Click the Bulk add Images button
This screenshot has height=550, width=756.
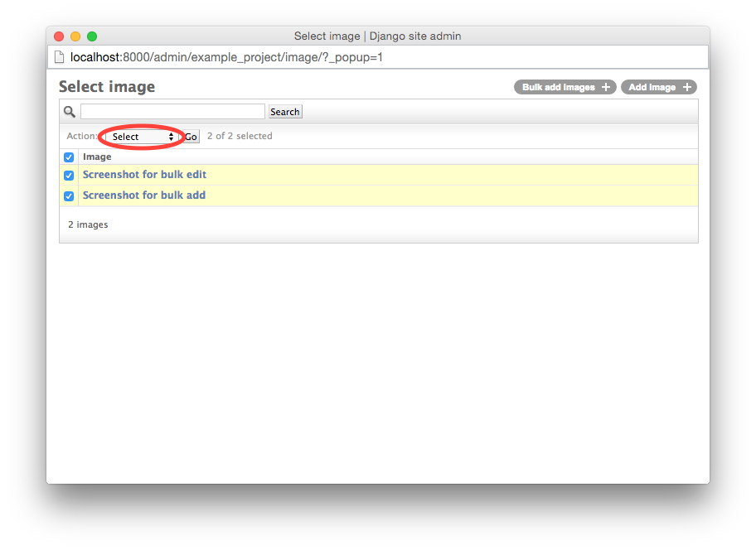tap(565, 87)
